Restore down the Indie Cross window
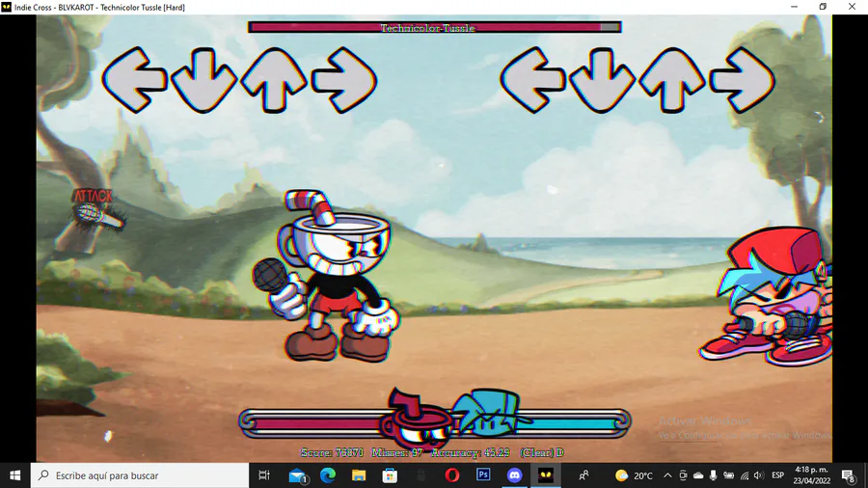The width and height of the screenshot is (868, 488). (x=824, y=7)
